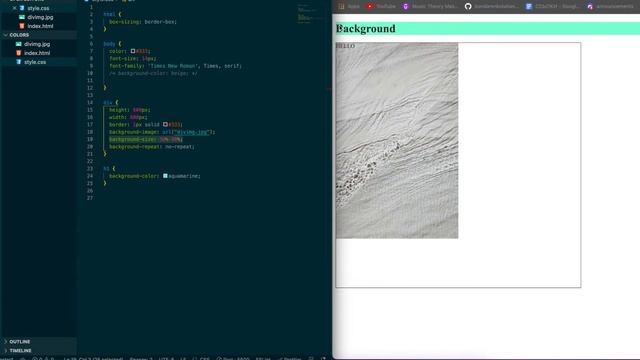This screenshot has width=640, height=360.
Task: Click the HTML icon beside COLORS index.html
Action: 19,53
